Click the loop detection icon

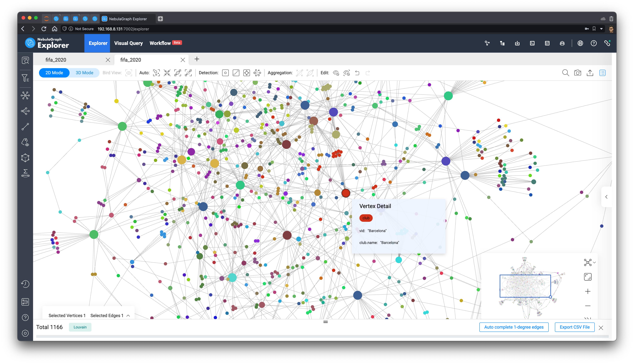click(x=246, y=73)
